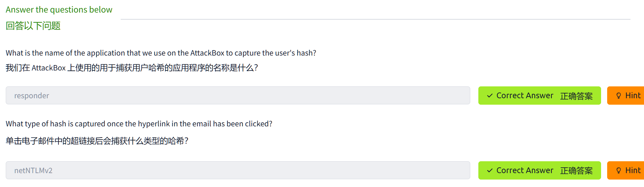Click the Chinese question beginning '单击电子邮件'
Viewport: 644px width, 187px height.
(x=97, y=141)
